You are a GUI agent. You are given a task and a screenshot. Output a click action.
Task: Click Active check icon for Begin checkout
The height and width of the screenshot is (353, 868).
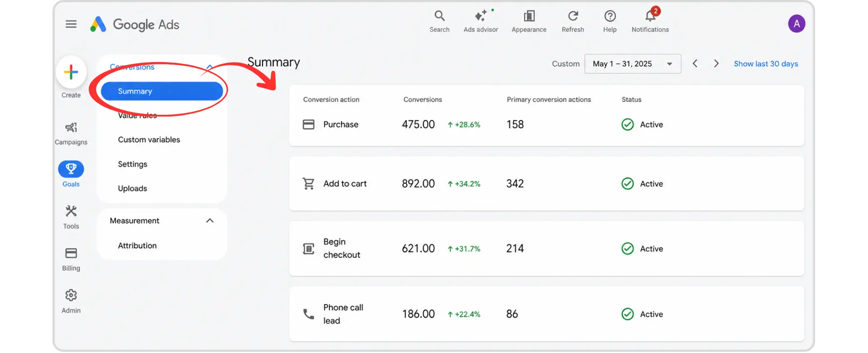[628, 249]
